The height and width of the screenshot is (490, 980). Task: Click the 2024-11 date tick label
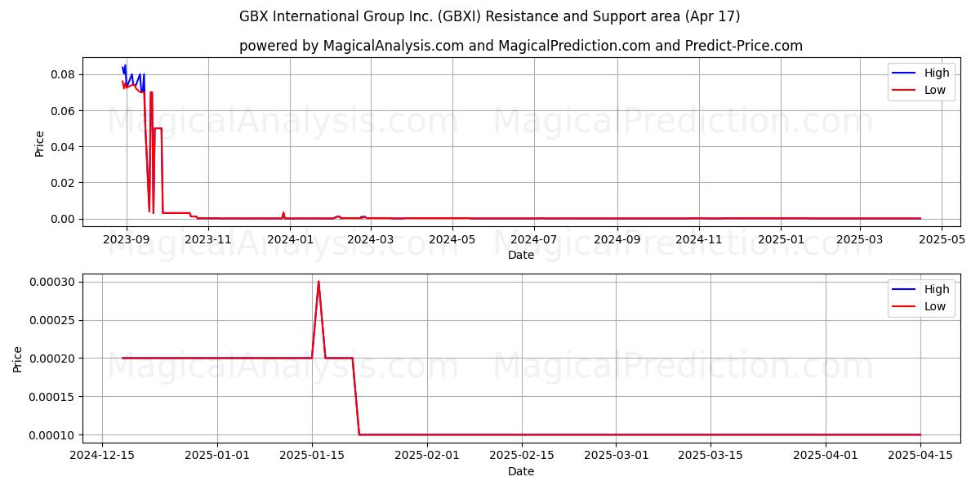(699, 239)
